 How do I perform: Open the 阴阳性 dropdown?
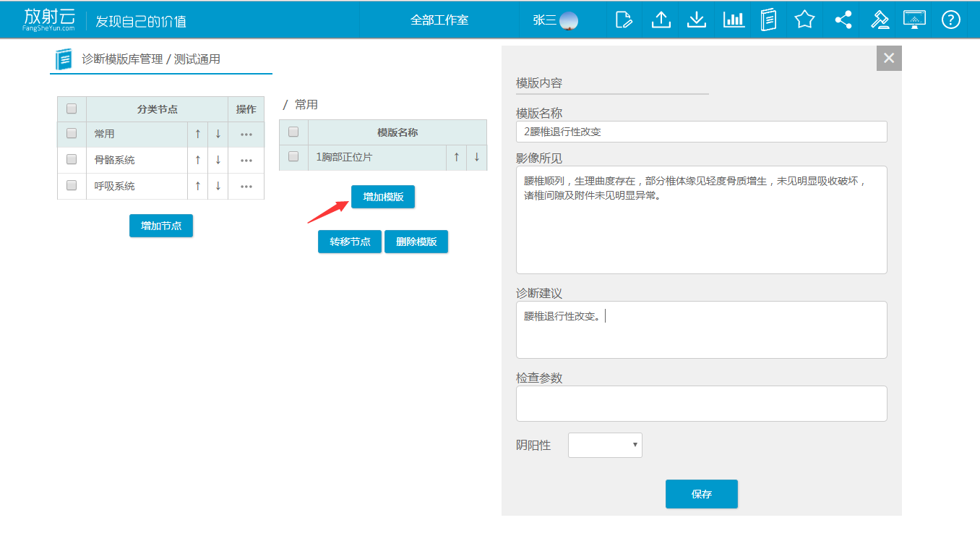click(x=605, y=446)
